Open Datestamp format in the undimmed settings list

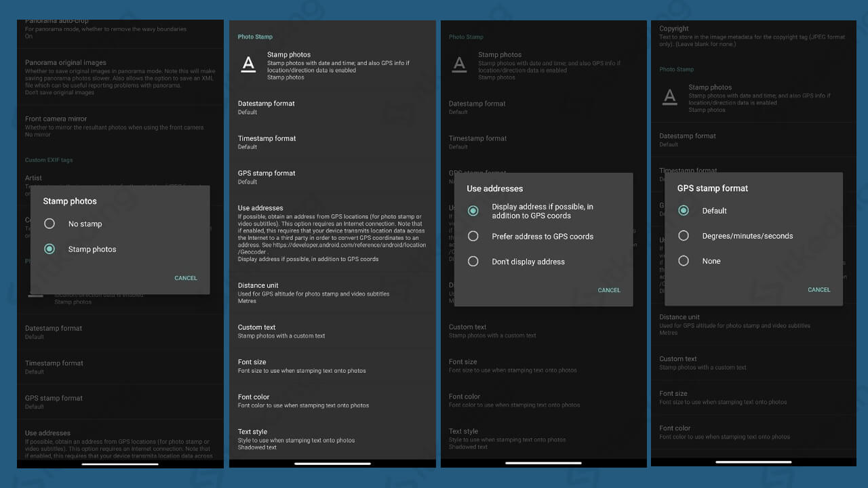[x=332, y=107]
